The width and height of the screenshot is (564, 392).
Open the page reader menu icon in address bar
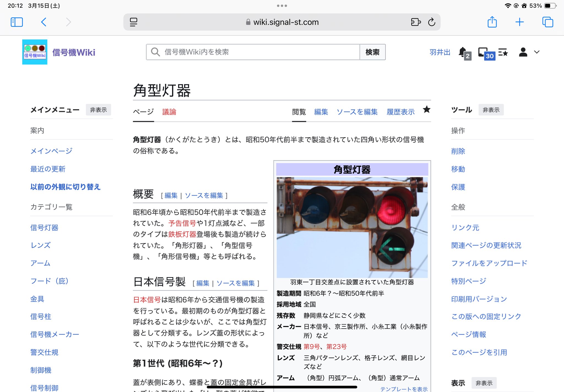point(134,22)
